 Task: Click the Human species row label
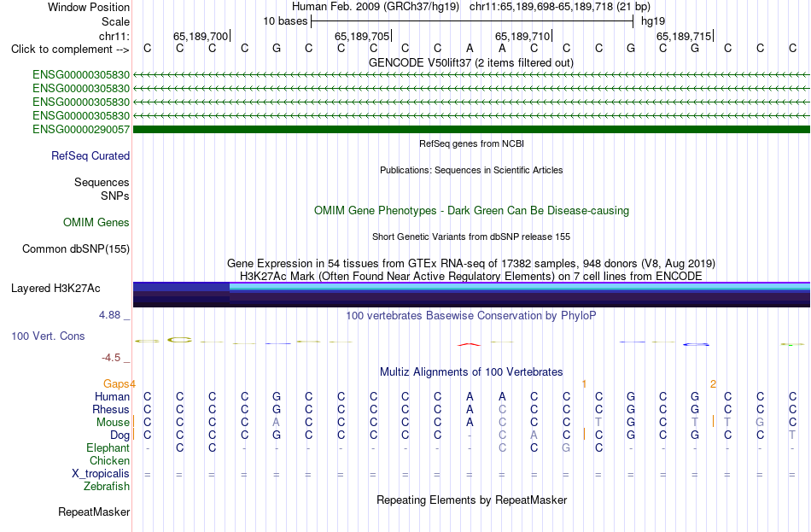[112, 397]
